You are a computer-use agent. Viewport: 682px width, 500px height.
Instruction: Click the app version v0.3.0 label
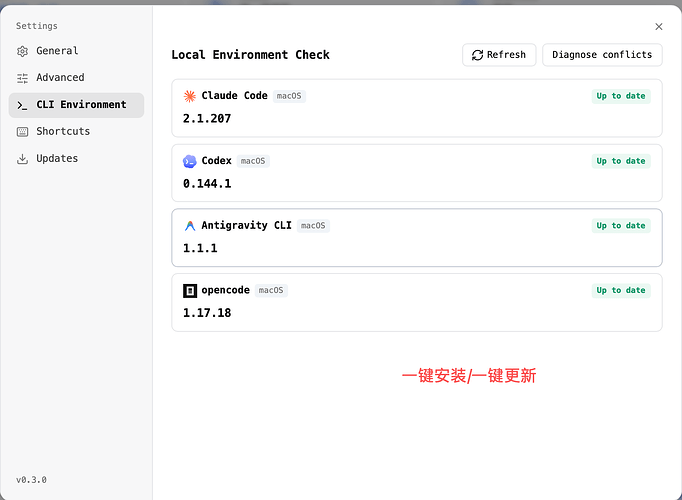coord(31,480)
